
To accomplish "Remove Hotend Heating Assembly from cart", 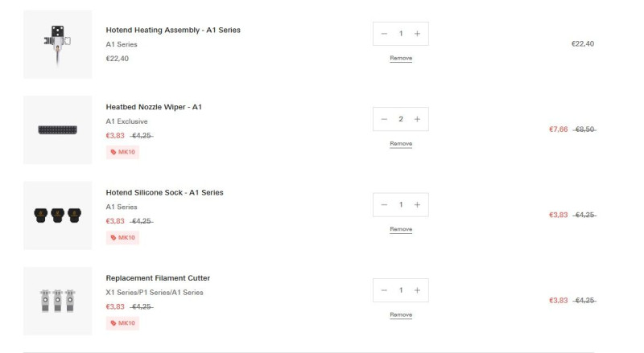I will (x=401, y=58).
